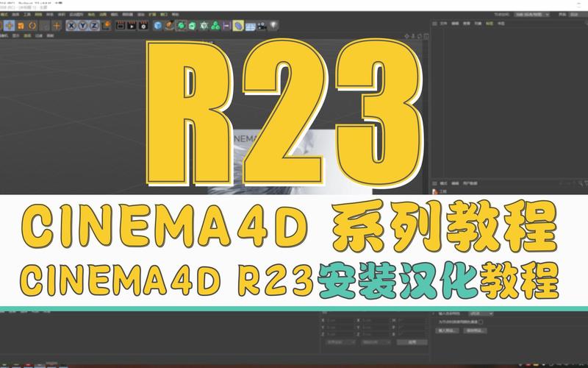Click Apply button in Coordinates panel
Screen dimensions: 588x368
[x=412, y=342]
